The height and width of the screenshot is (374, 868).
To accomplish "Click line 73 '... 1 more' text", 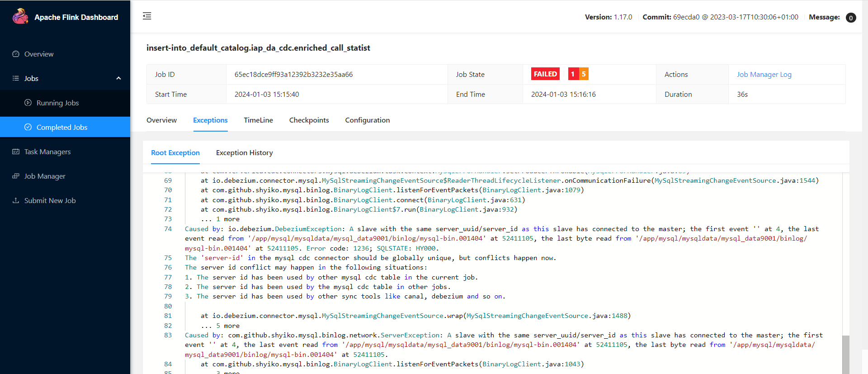I will point(220,219).
